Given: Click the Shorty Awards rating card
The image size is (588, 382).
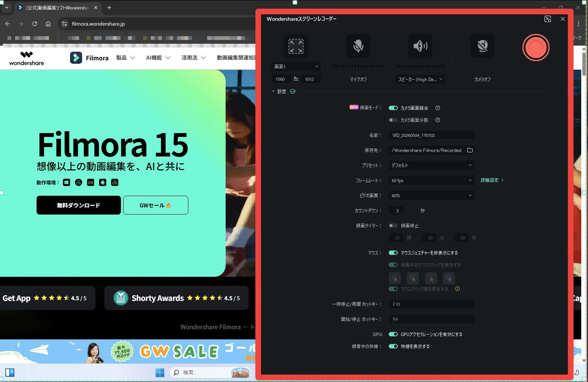Looking at the screenshot, I should tap(176, 298).
